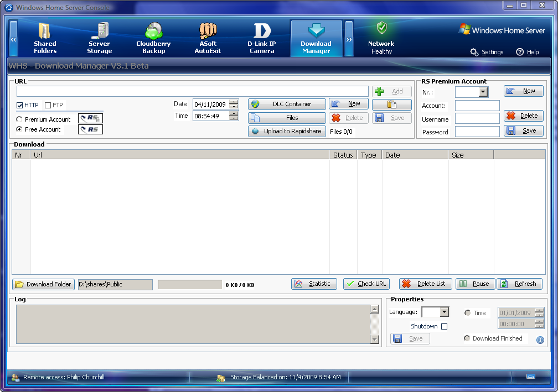Image resolution: width=558 pixels, height=392 pixels.
Task: Click the RS logo beside Free Account
Action: click(x=90, y=129)
